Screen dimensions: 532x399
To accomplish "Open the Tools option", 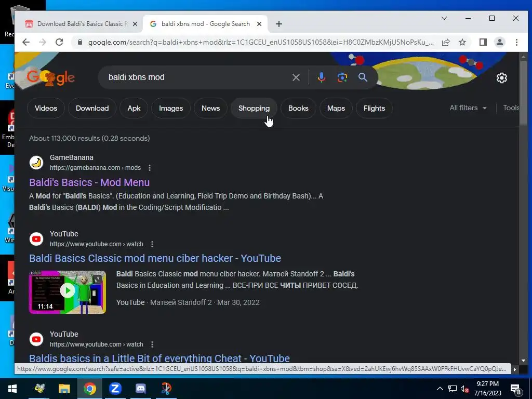I will tap(511, 108).
